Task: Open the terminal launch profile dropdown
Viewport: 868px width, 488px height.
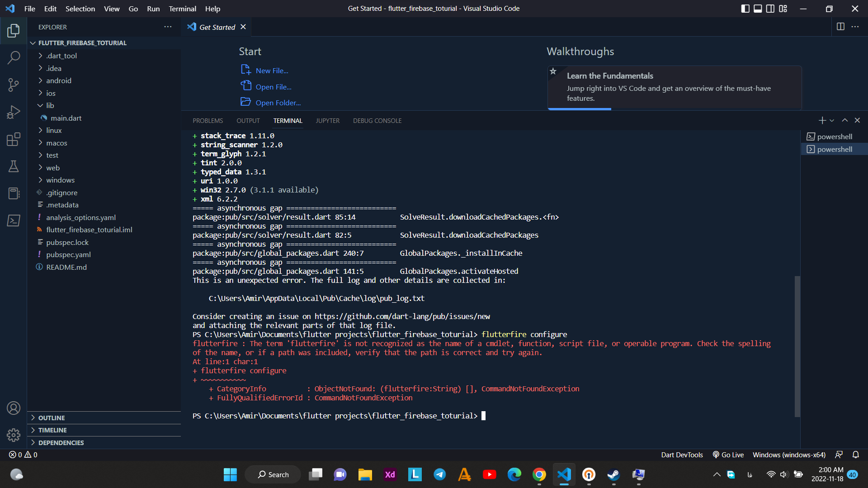Action: 832,121
